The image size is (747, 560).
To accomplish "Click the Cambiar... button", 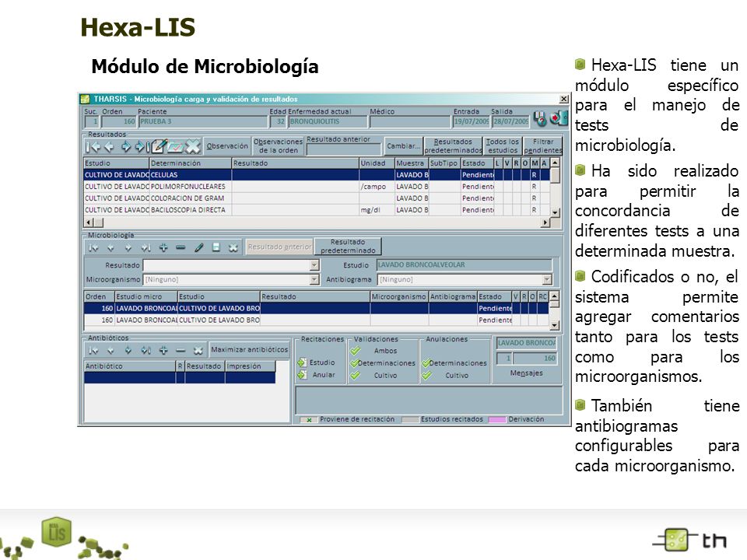I will tap(404, 146).
